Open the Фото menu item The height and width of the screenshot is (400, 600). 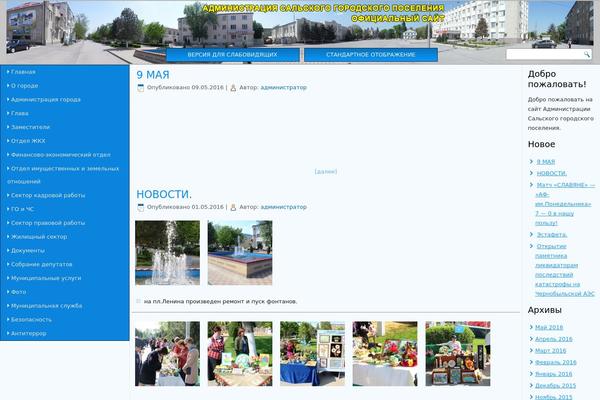18,292
